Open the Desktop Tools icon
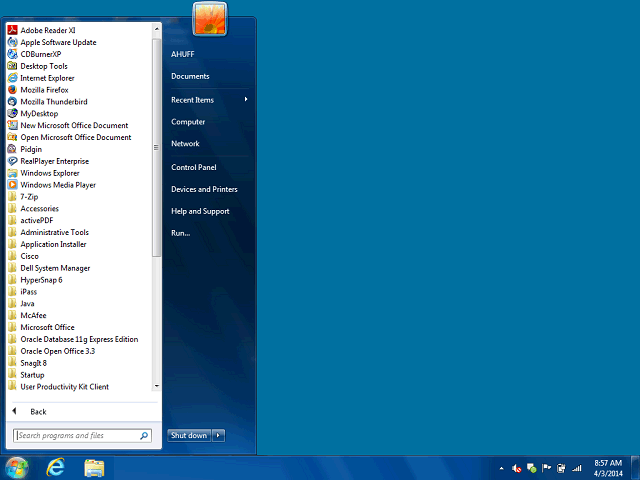Viewport: 640px width, 480px height. (x=12, y=66)
